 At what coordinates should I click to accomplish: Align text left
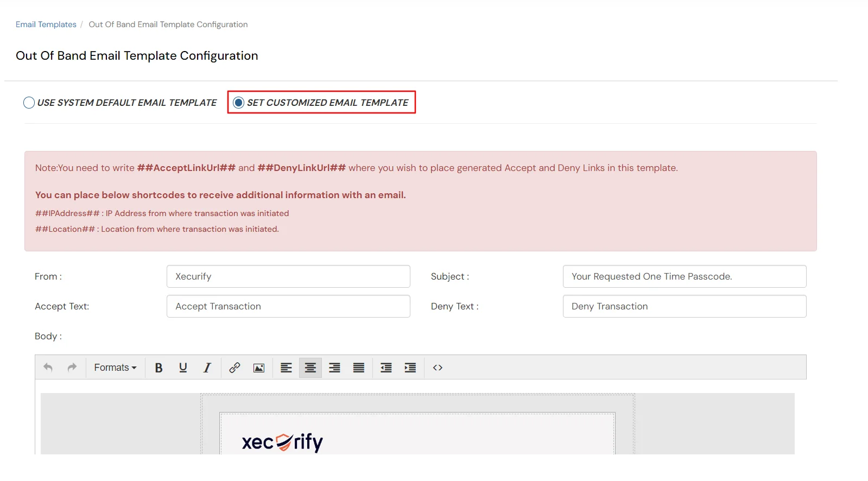(x=286, y=368)
